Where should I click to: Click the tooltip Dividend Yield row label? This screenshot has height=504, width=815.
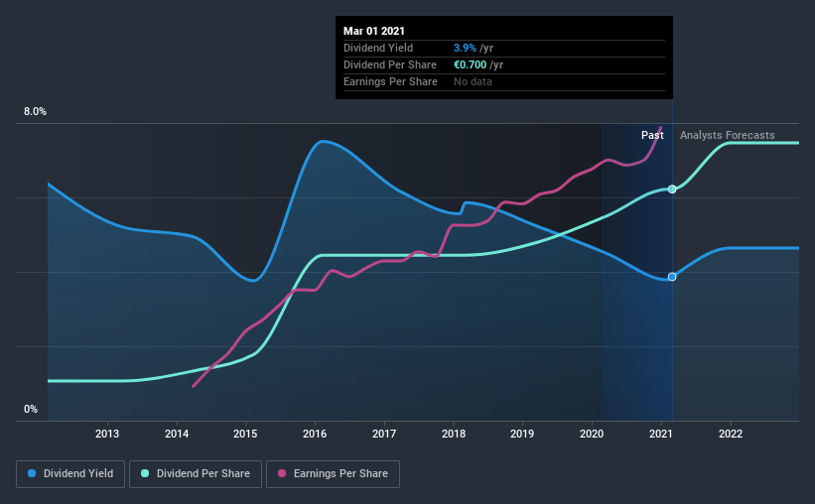click(x=378, y=48)
